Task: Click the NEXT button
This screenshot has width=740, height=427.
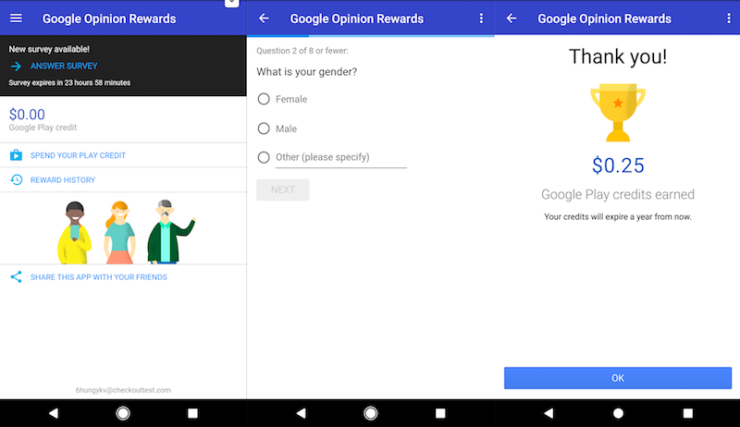Action: click(x=283, y=190)
